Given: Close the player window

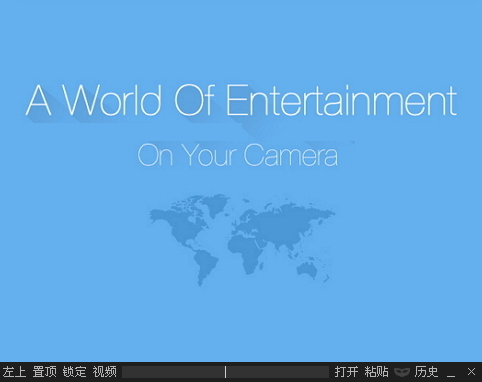Looking at the screenshot, I should point(471,371).
